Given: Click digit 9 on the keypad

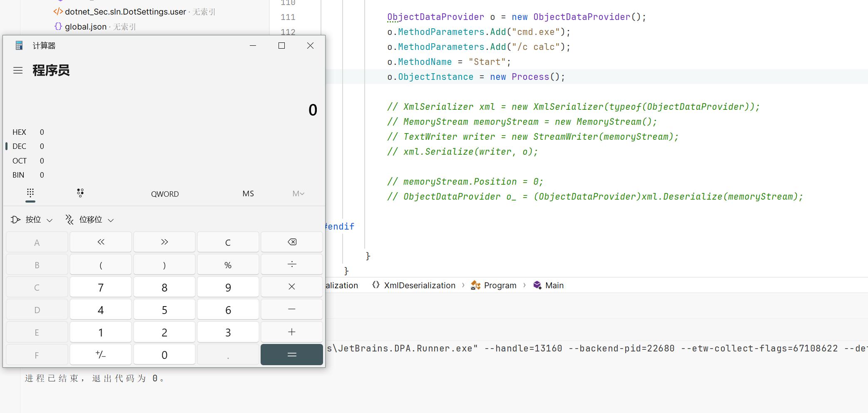Looking at the screenshot, I should click(x=228, y=287).
